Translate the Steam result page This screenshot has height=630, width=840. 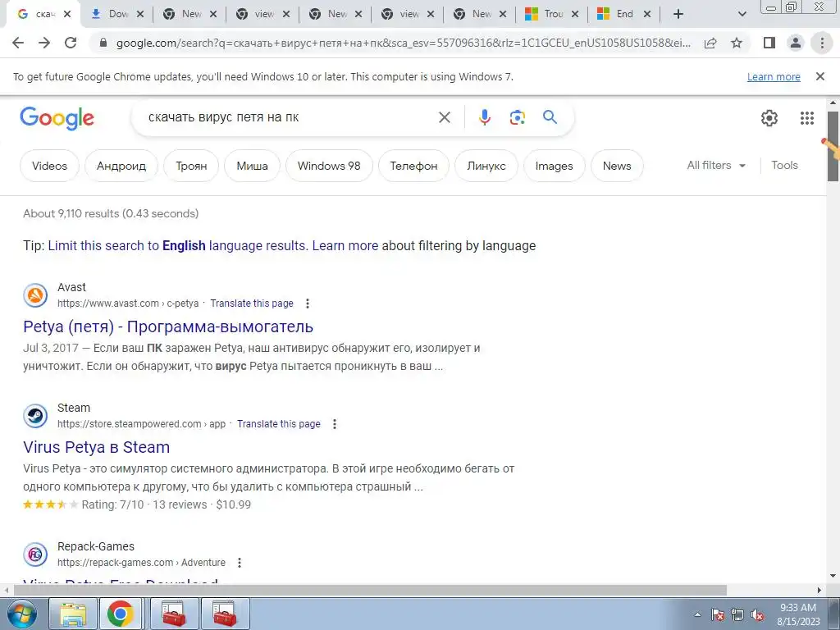pos(279,424)
